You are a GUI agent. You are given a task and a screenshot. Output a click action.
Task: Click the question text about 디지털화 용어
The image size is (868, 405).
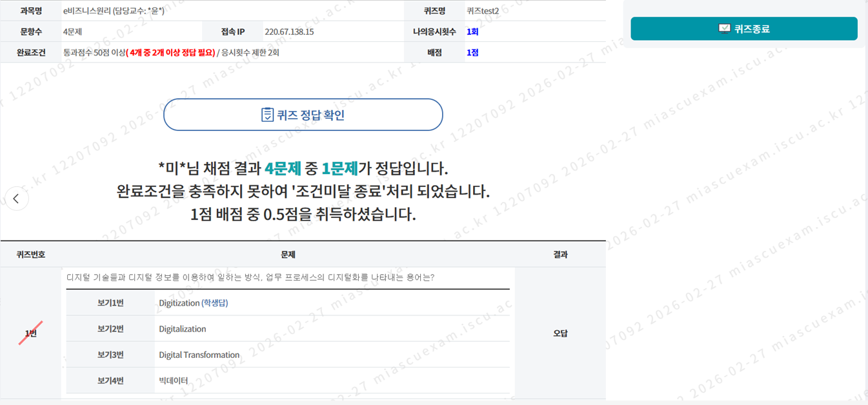(x=250, y=277)
